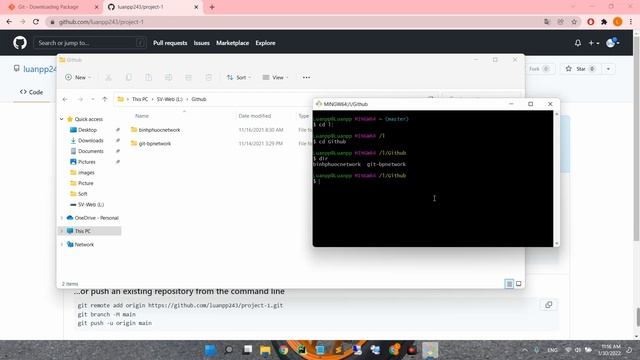The width and height of the screenshot is (640, 360).
Task: Open Sublime Text from the taskbar
Action: [338, 350]
